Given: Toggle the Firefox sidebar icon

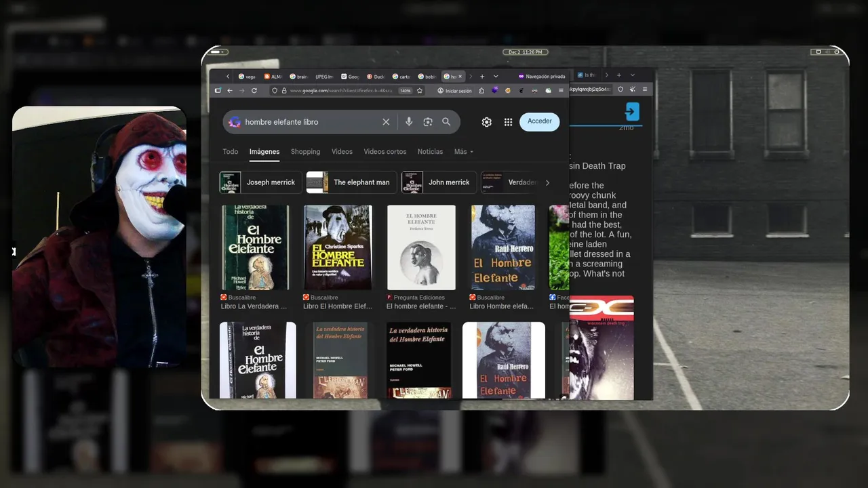Looking at the screenshot, I should pos(218,90).
